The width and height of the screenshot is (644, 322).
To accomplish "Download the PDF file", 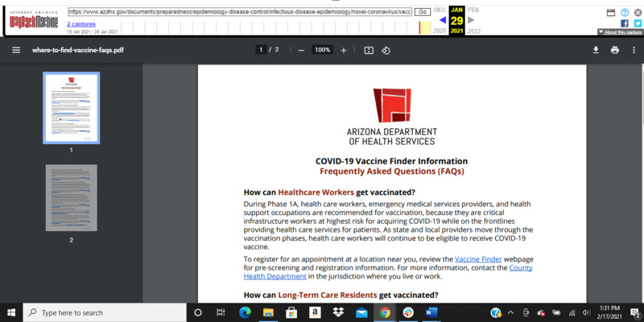I will 597,50.
